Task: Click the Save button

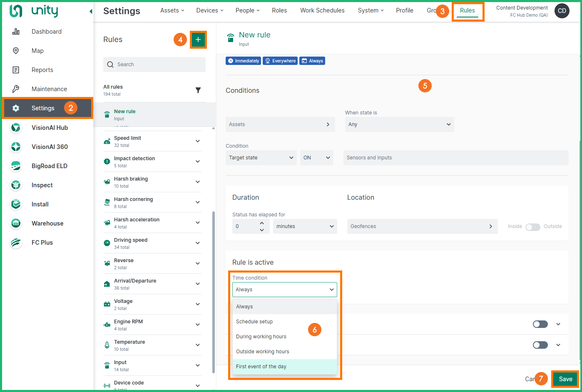Action: pyautogui.click(x=565, y=379)
